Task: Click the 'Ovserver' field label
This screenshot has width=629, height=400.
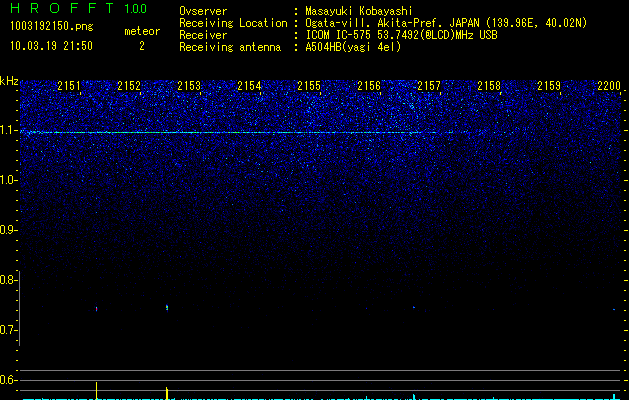Action: [x=203, y=11]
